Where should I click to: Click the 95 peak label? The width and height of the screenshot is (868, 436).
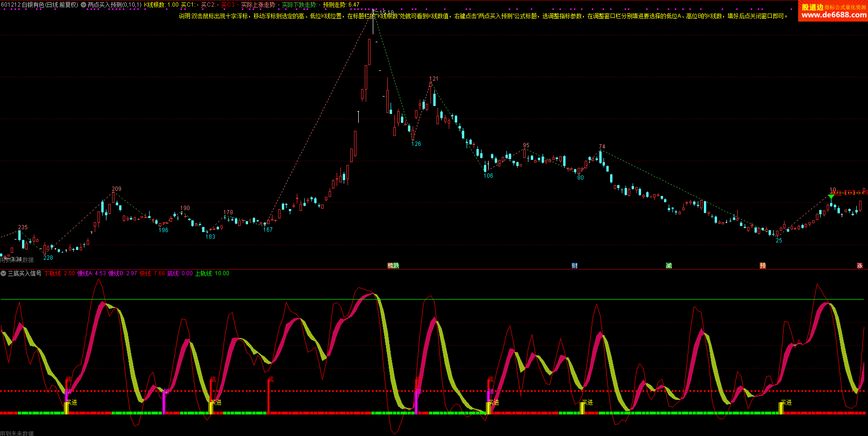point(526,145)
